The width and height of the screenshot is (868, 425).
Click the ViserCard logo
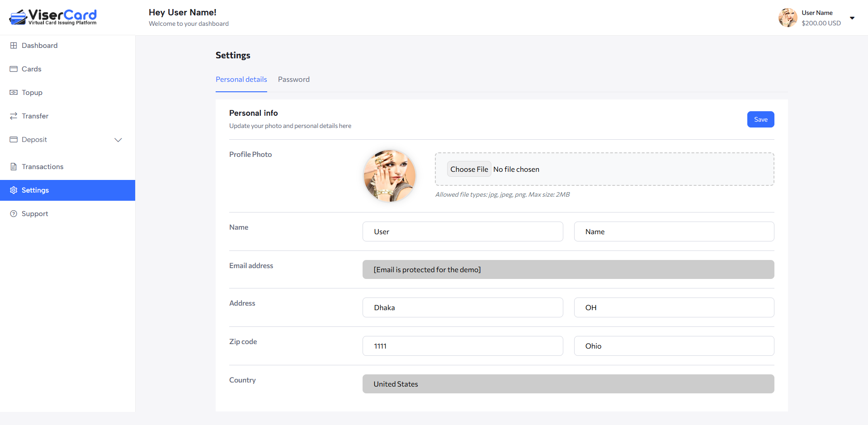click(53, 17)
